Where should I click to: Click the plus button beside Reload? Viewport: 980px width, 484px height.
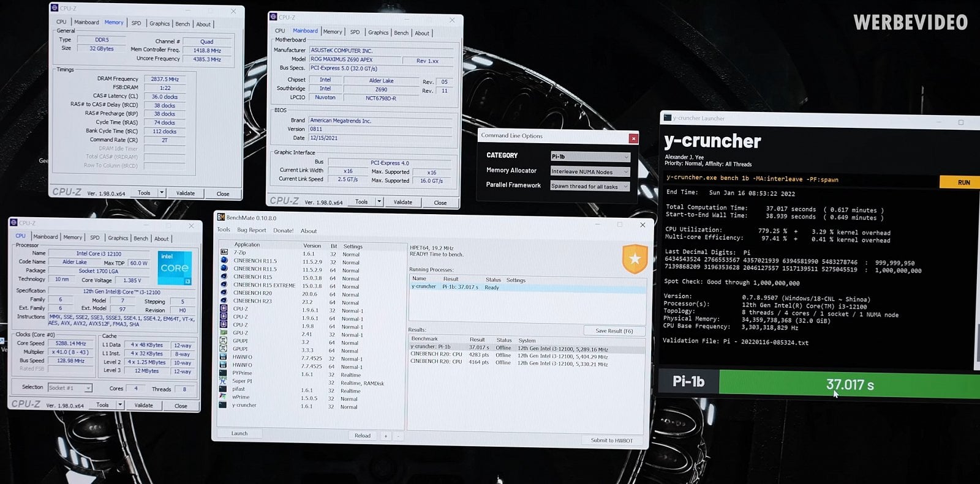tap(386, 436)
